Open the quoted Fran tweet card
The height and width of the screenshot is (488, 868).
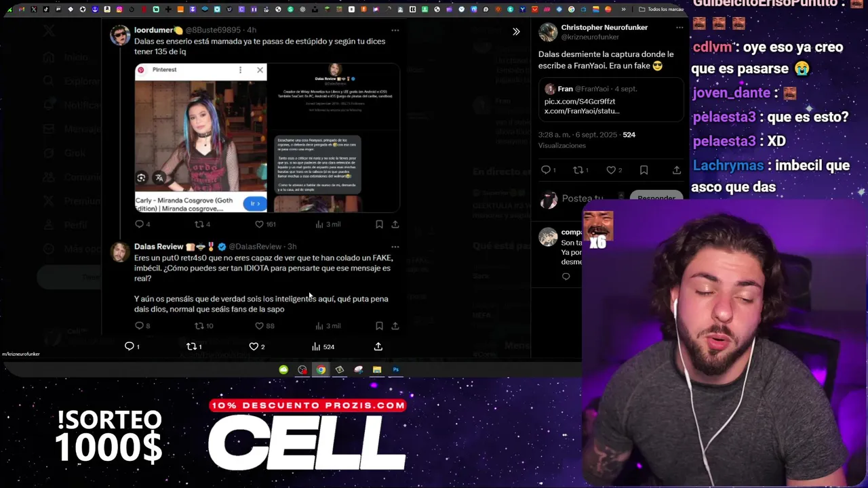(x=611, y=100)
